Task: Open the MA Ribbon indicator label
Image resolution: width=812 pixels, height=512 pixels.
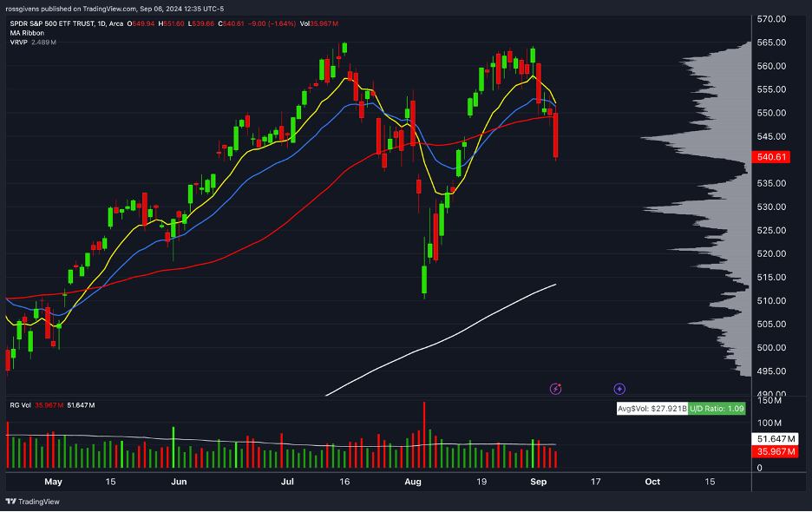Action: coord(27,33)
